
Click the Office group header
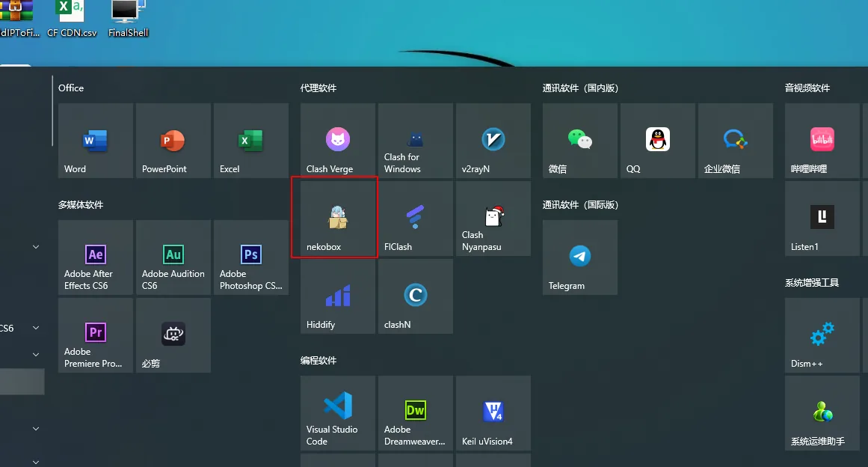click(71, 88)
